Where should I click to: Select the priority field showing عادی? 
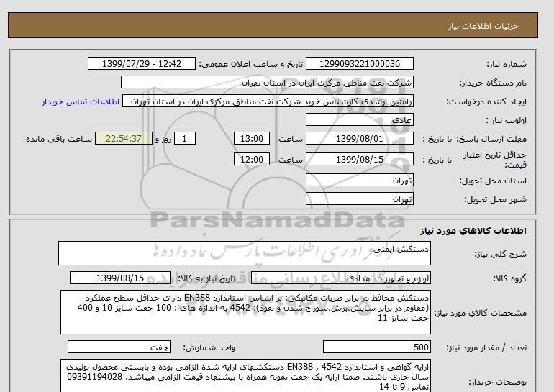click(359, 120)
